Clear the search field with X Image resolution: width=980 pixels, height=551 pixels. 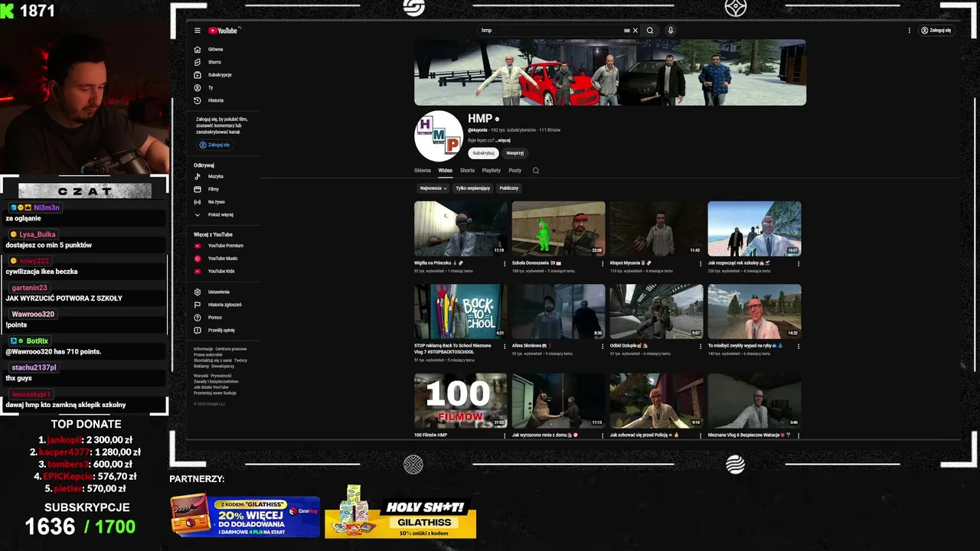point(635,31)
